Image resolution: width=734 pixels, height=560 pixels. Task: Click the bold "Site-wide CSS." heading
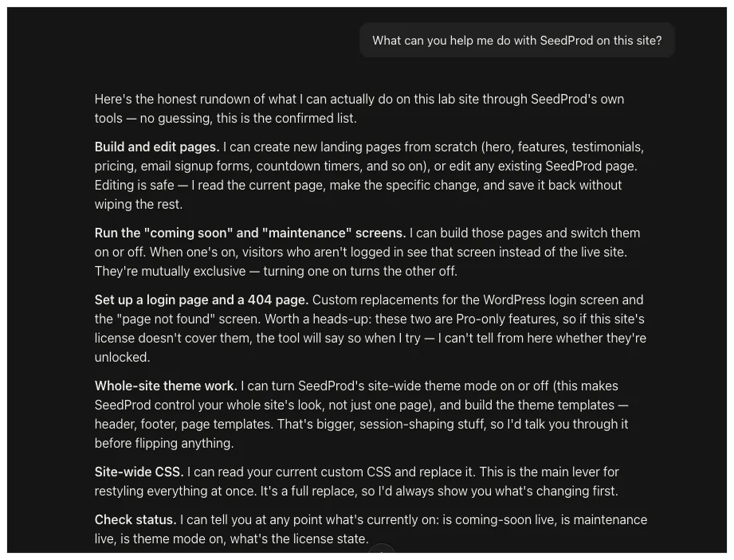point(139,472)
